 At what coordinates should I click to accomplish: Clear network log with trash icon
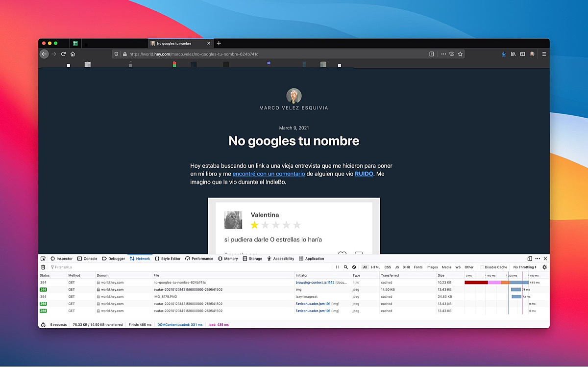click(x=43, y=267)
